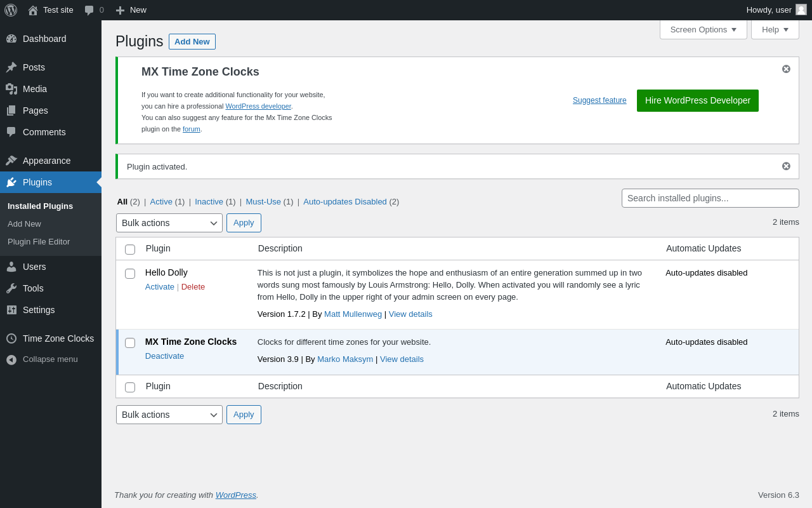The width and height of the screenshot is (812, 508).
Task: Click the bottom Apply button
Action: (x=244, y=415)
